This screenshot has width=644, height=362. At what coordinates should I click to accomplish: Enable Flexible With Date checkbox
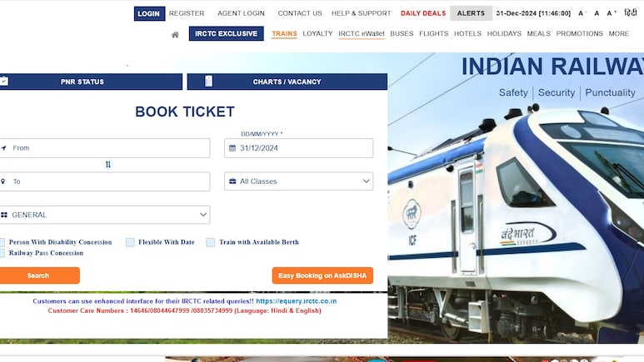pyautogui.click(x=130, y=242)
